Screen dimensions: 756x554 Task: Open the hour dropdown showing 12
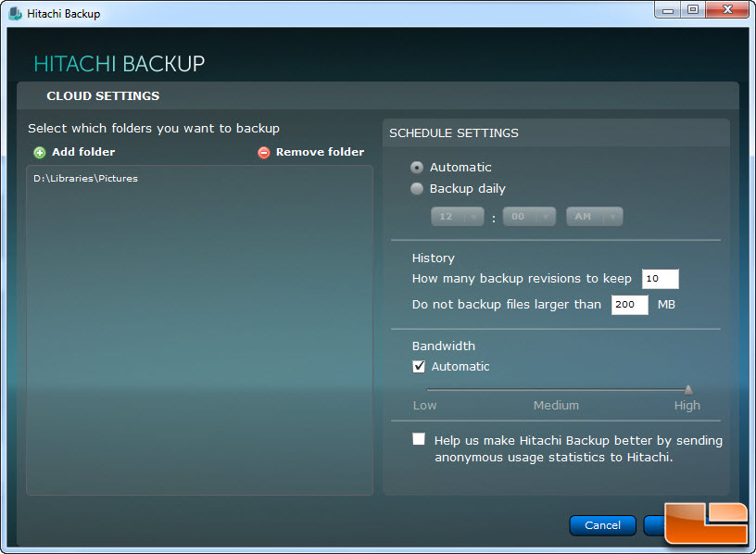pos(458,217)
